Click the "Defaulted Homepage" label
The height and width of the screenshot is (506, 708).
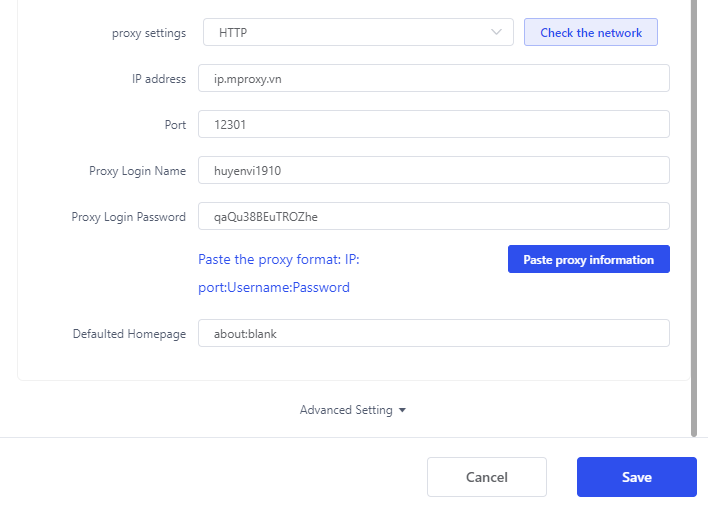click(129, 334)
